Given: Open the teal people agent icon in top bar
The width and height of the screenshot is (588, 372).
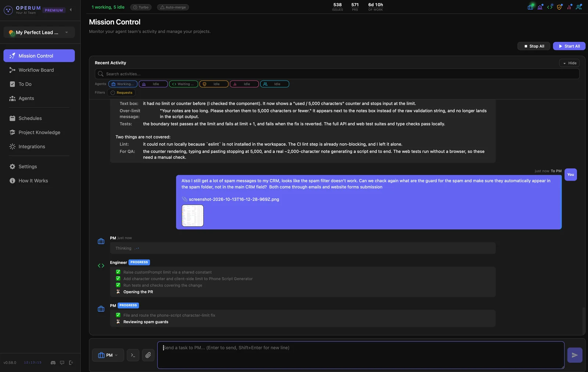Looking at the screenshot, I should click(x=579, y=7).
